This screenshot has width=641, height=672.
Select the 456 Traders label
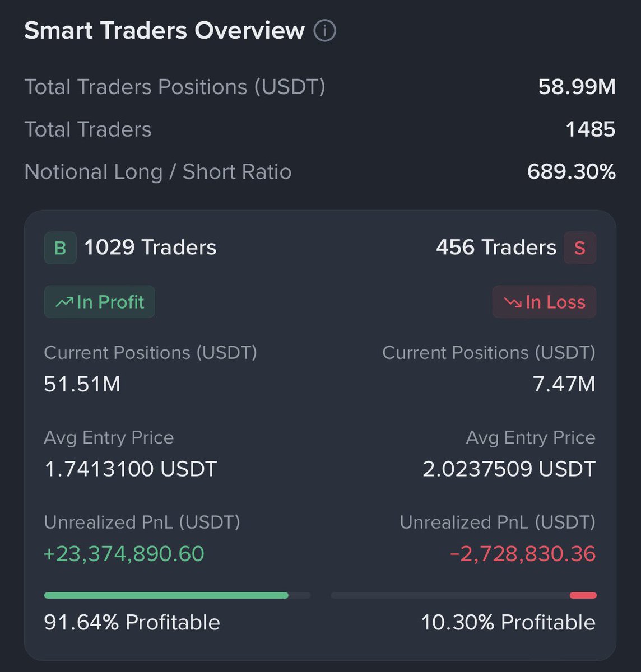click(496, 248)
